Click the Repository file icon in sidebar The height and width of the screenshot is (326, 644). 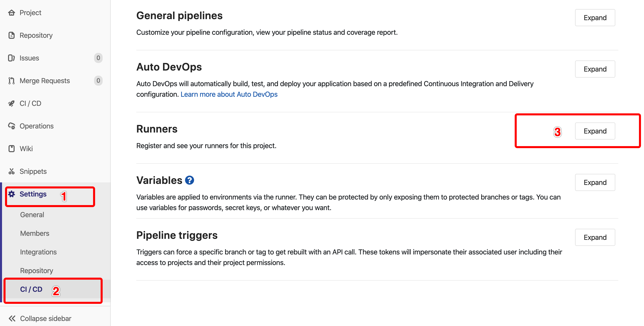12,35
